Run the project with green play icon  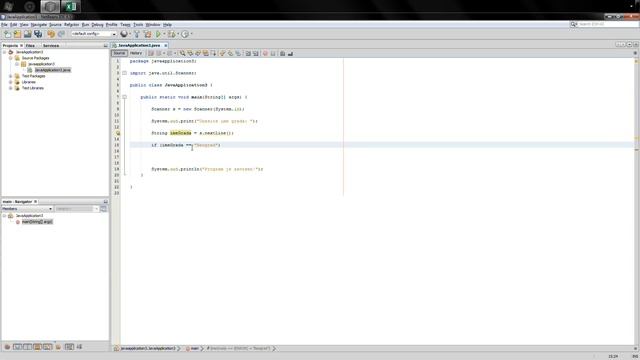tap(158, 34)
